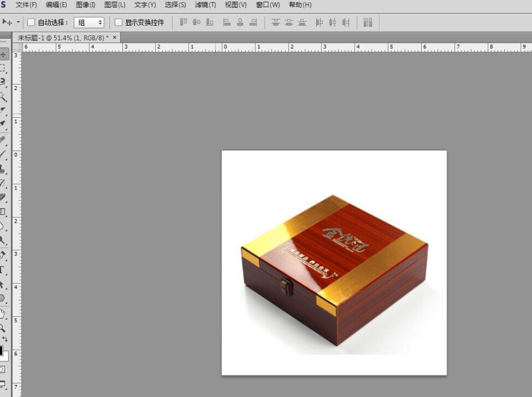Viewport: 532px width, 397px height.
Task: Open the 组 auto-select dropdown
Action: [x=89, y=23]
